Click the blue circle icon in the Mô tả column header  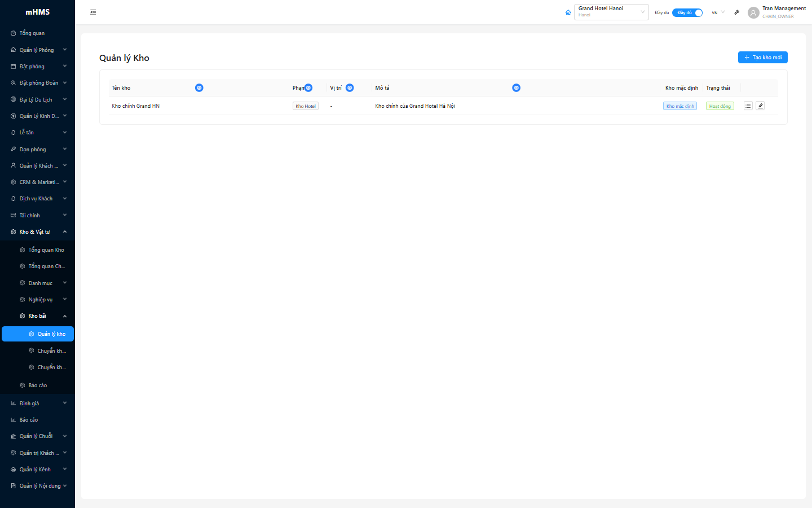(516, 87)
